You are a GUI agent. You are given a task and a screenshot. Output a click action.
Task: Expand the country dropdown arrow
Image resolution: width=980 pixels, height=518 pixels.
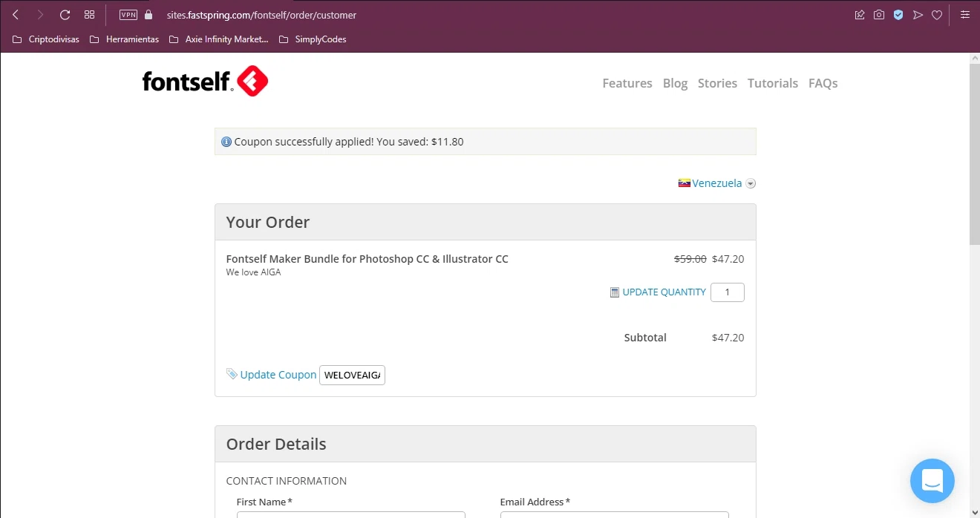click(x=751, y=184)
